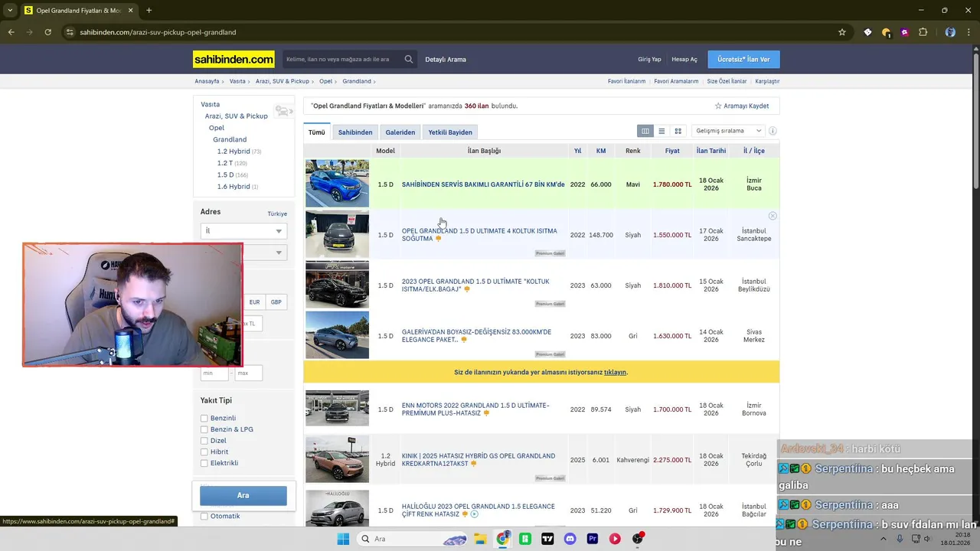Open the Detaylı Arama link

coord(446,60)
